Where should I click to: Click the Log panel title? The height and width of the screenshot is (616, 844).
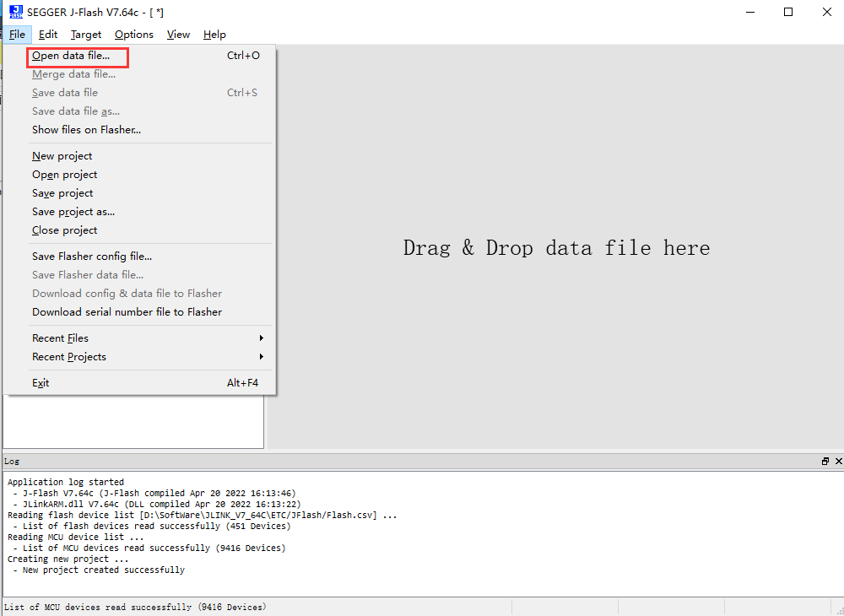pyautogui.click(x=12, y=461)
